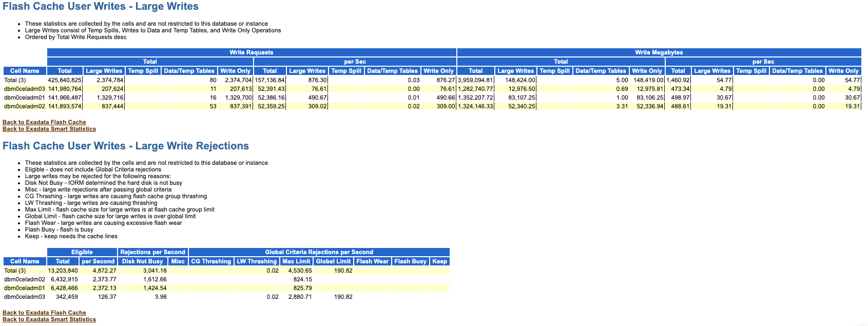Select Max Limit total 4,530.65
The height and width of the screenshot is (326, 868).
pyautogui.click(x=300, y=271)
